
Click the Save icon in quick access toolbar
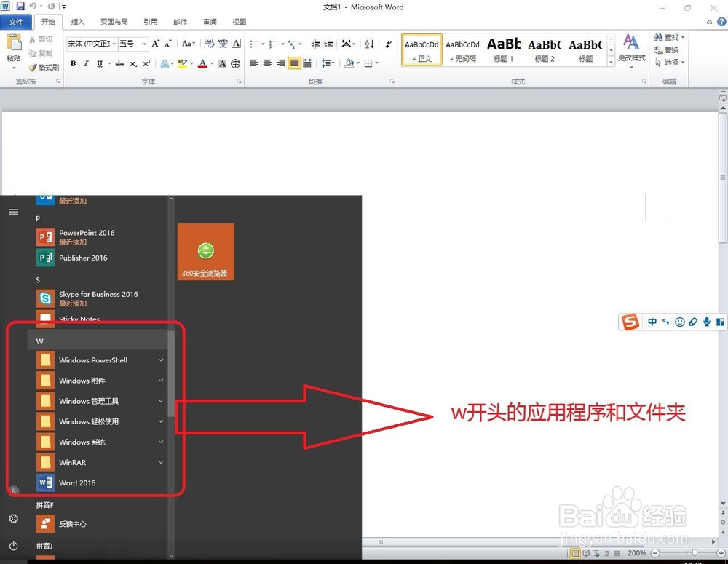(20, 7)
